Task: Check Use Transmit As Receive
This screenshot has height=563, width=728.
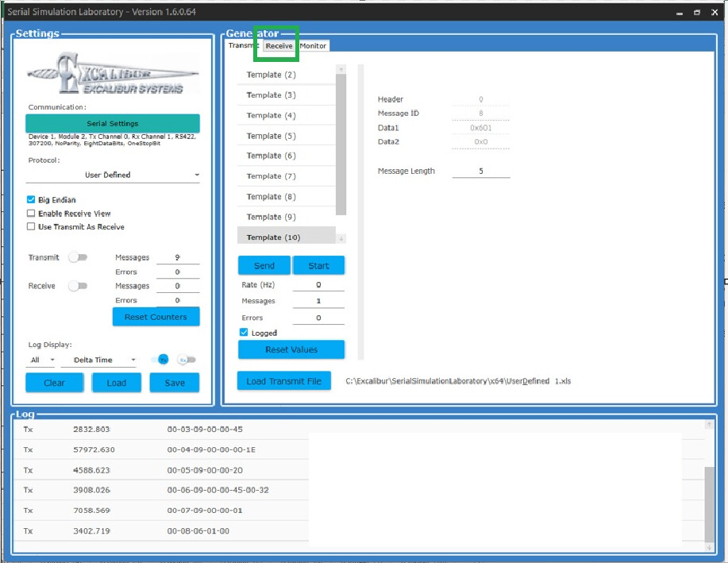Action: pyautogui.click(x=31, y=226)
